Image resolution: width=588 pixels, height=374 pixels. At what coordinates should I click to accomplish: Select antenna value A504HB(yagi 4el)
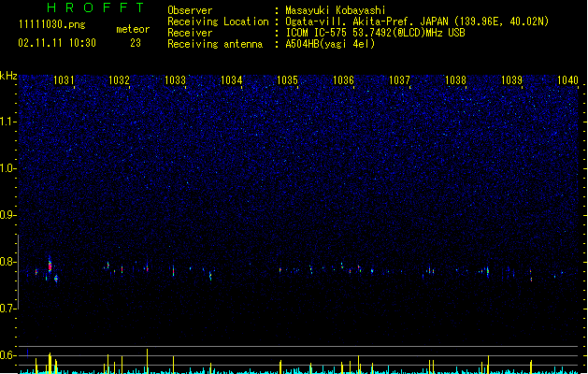coord(330,44)
